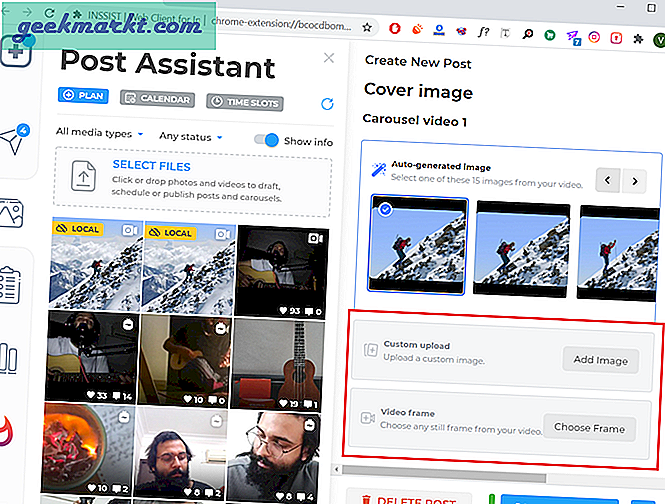Switch to the Time Slots tab
The image size is (665, 504).
tap(245, 102)
